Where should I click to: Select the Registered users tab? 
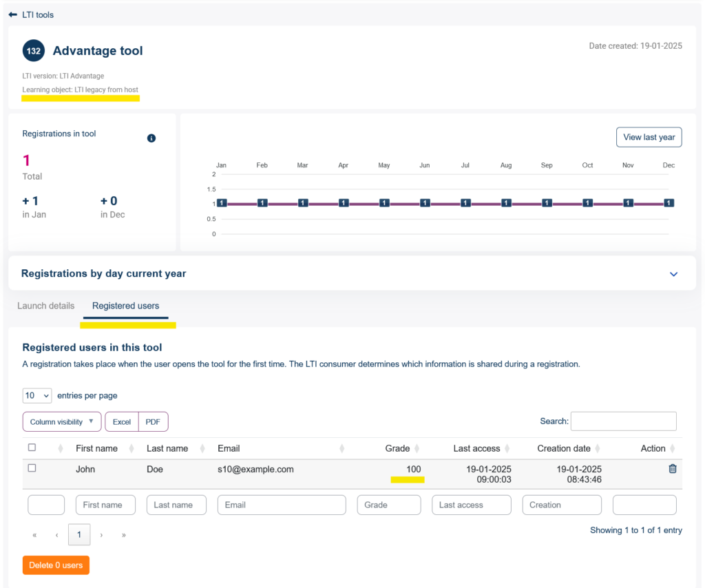(125, 306)
